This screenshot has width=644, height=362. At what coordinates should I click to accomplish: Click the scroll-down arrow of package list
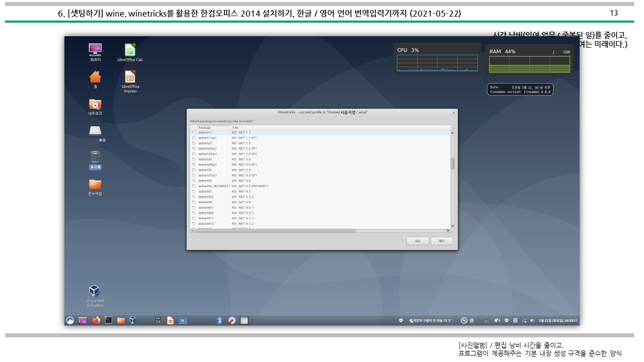(x=452, y=226)
